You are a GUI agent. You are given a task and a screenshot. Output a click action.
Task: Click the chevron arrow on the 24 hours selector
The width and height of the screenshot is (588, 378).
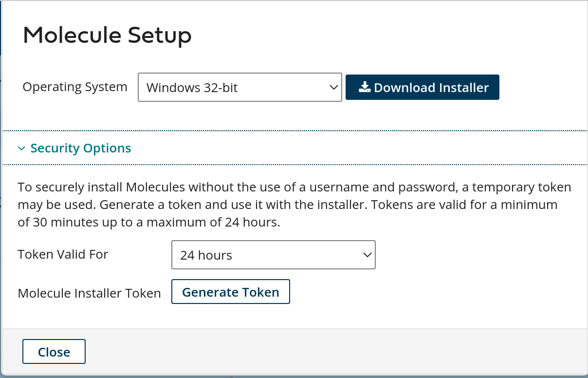(367, 255)
